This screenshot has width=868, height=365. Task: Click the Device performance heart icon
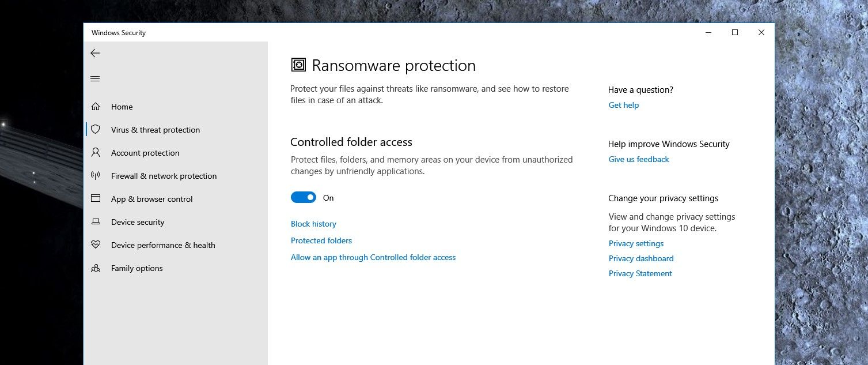(96, 245)
